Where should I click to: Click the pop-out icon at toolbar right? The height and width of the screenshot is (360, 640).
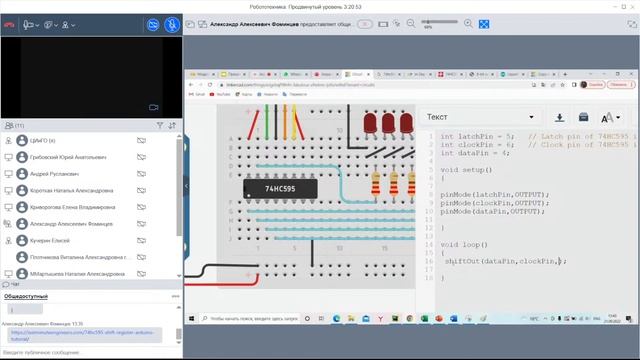631,24
